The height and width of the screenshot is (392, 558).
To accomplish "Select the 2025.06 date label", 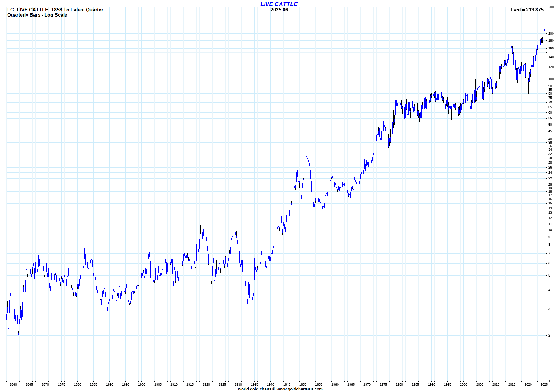I will pyautogui.click(x=279, y=10).
